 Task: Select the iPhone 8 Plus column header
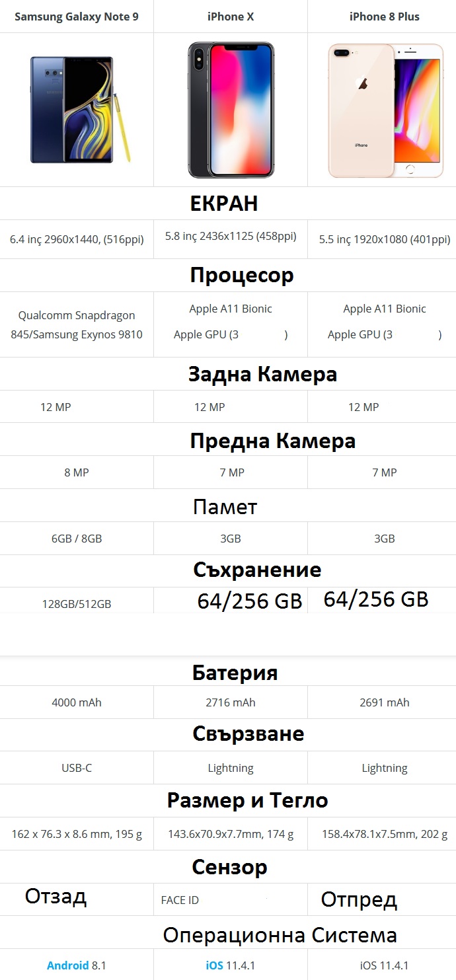coord(385,17)
